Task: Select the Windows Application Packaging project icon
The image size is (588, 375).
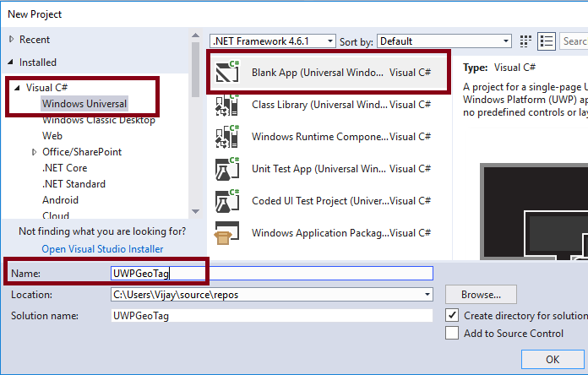Action: point(226,233)
